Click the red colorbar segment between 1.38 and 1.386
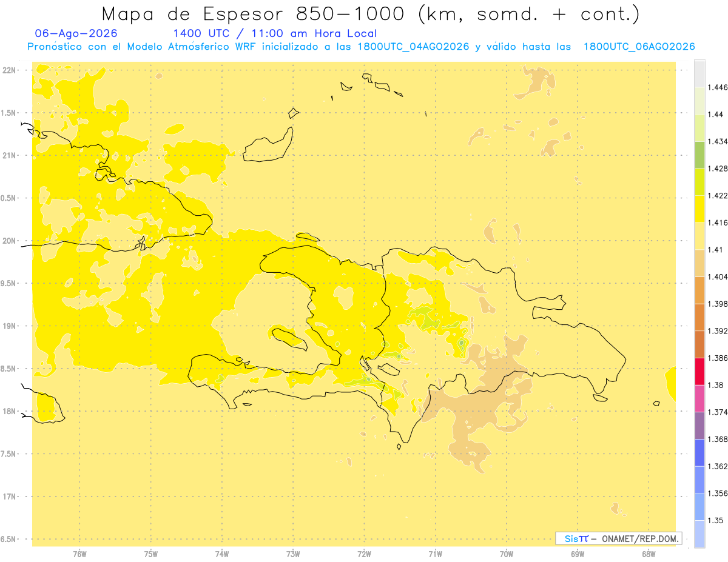The image size is (728, 562). pyautogui.click(x=699, y=372)
